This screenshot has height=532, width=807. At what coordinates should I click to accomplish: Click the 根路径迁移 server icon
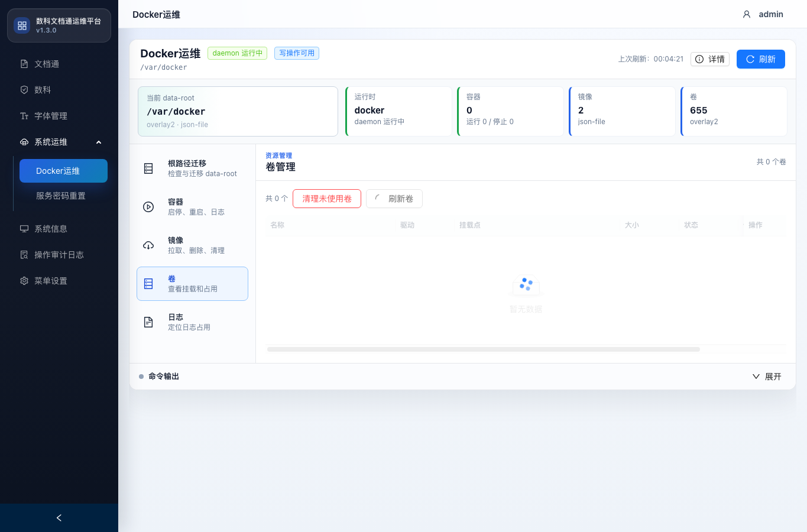point(148,168)
